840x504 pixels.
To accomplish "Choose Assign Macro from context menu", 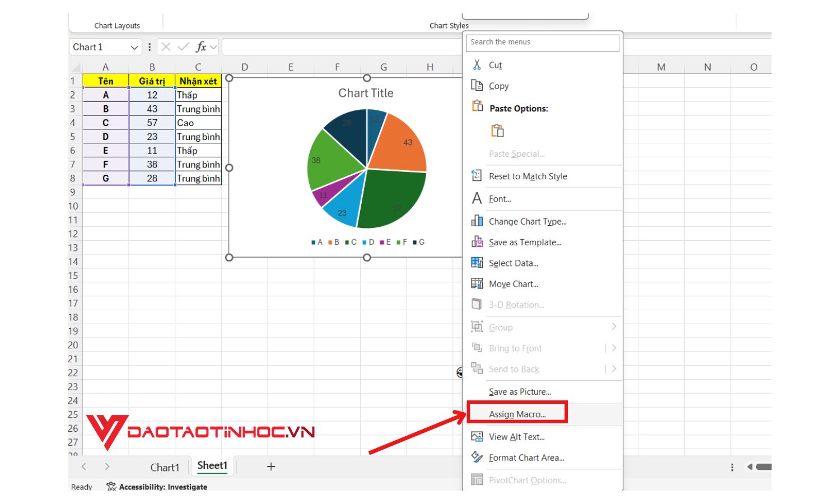I will tap(517, 414).
